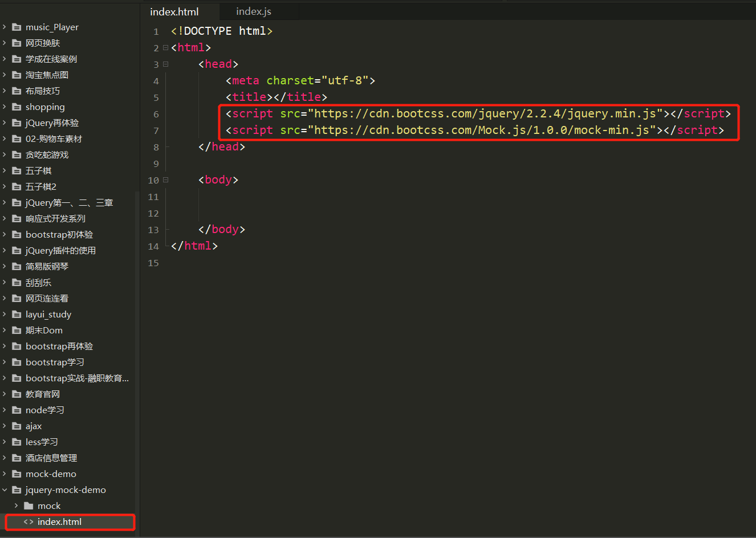Expand the jQuery插件的使用 folder arrow
This screenshot has height=538, width=756.
click(5, 250)
